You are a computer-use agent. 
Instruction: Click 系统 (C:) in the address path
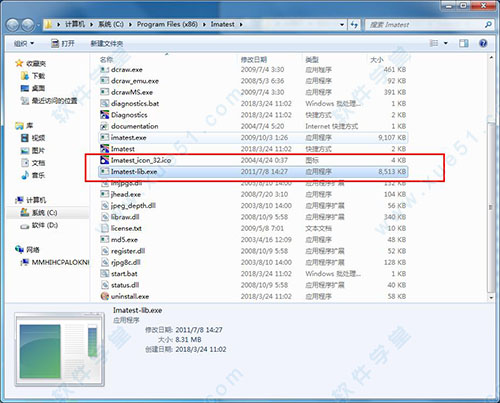point(111,24)
